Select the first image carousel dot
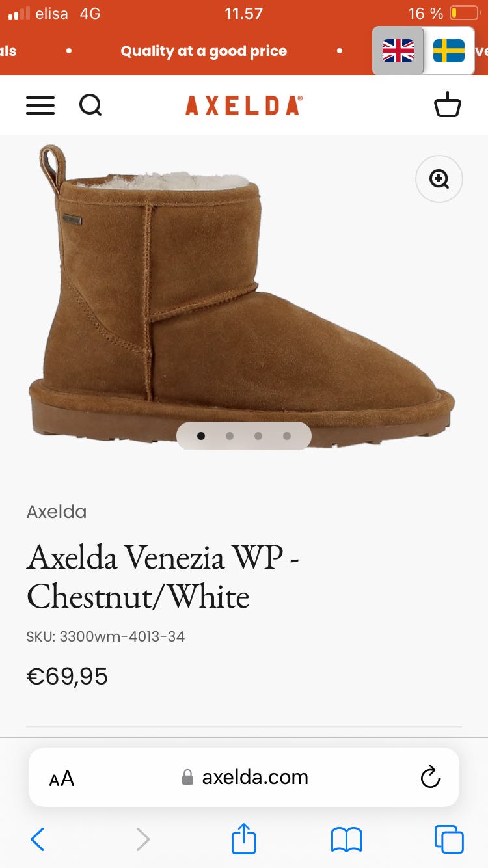Screen dimensions: 488x868 [x=201, y=436]
